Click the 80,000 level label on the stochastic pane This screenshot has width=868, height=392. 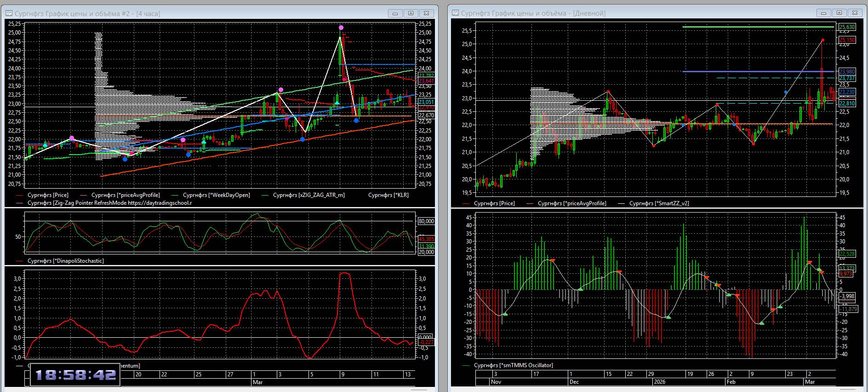click(x=426, y=221)
